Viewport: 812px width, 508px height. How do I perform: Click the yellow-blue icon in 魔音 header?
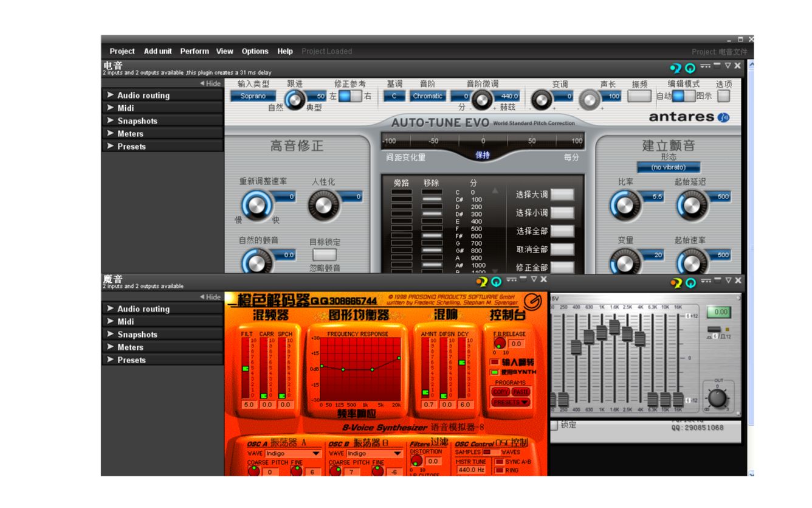[482, 282]
